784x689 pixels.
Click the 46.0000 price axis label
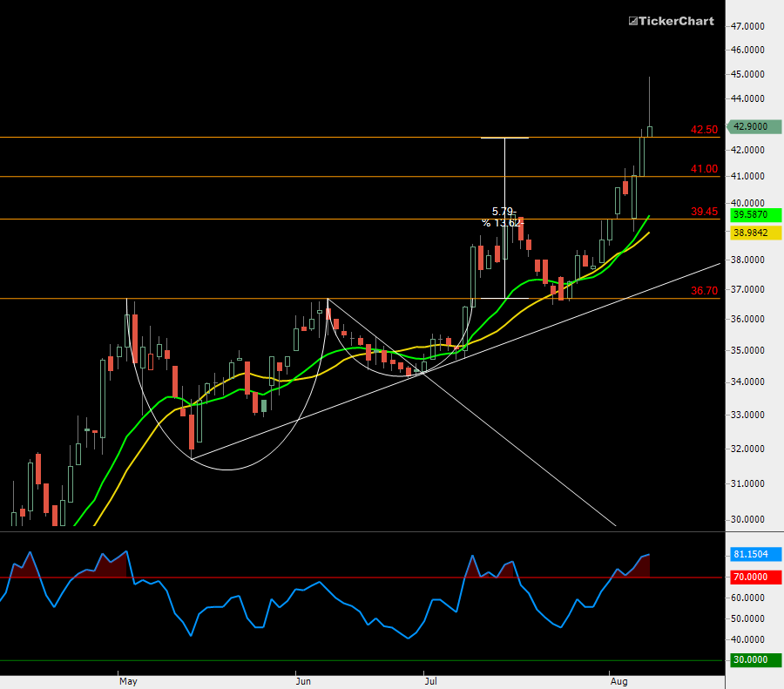pos(747,50)
